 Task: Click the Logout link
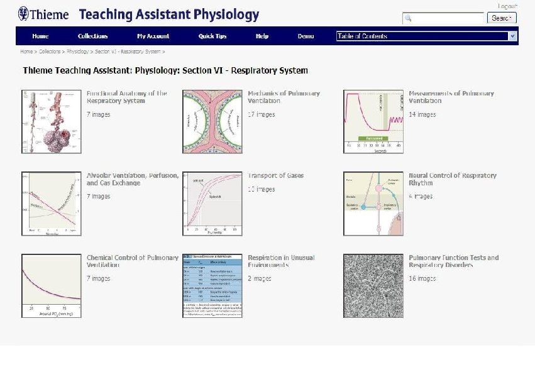(x=507, y=6)
